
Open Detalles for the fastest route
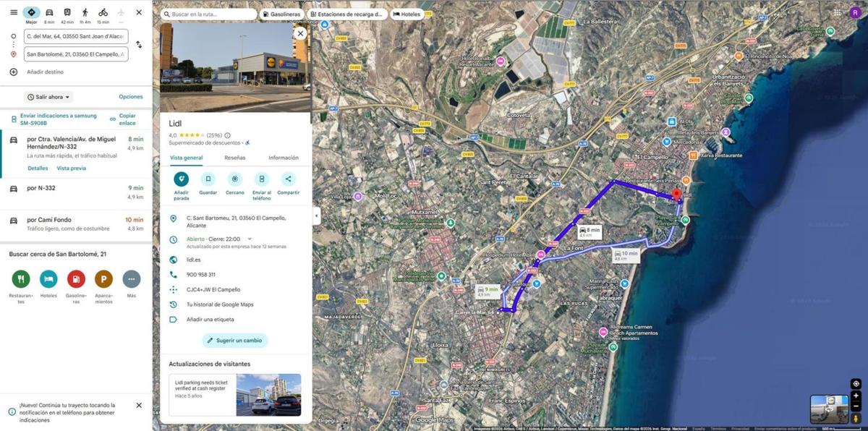click(x=38, y=168)
